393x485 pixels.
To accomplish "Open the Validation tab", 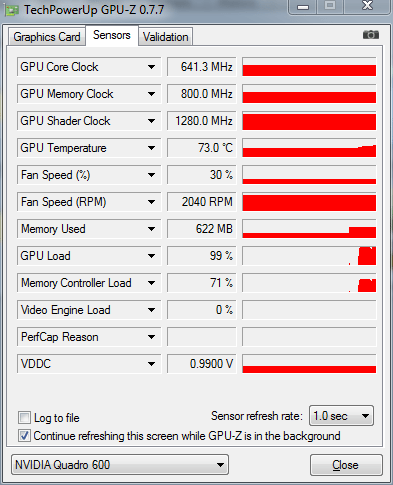I will pos(165,37).
